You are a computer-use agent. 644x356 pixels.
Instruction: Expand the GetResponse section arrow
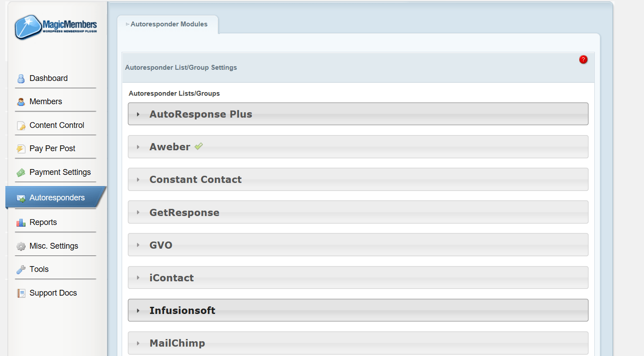pyautogui.click(x=138, y=212)
